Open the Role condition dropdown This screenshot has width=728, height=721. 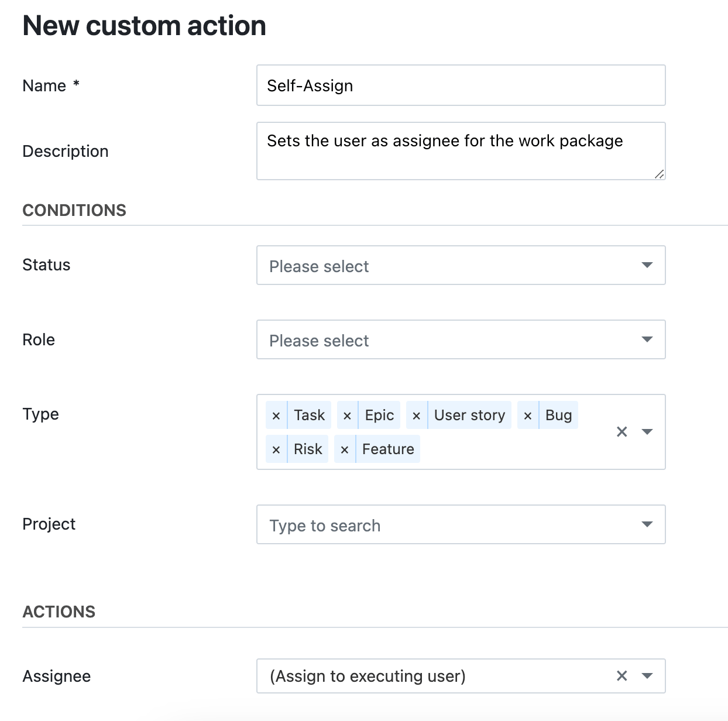(x=647, y=339)
